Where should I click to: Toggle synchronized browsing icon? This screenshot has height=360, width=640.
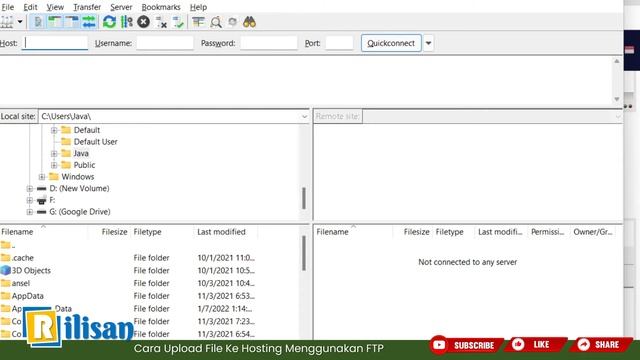click(232, 22)
